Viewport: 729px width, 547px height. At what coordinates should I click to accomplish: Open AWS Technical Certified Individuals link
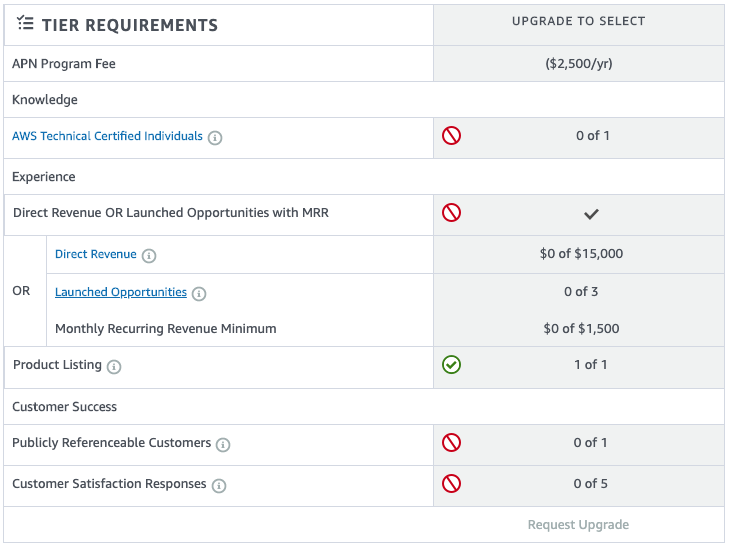tap(107, 136)
